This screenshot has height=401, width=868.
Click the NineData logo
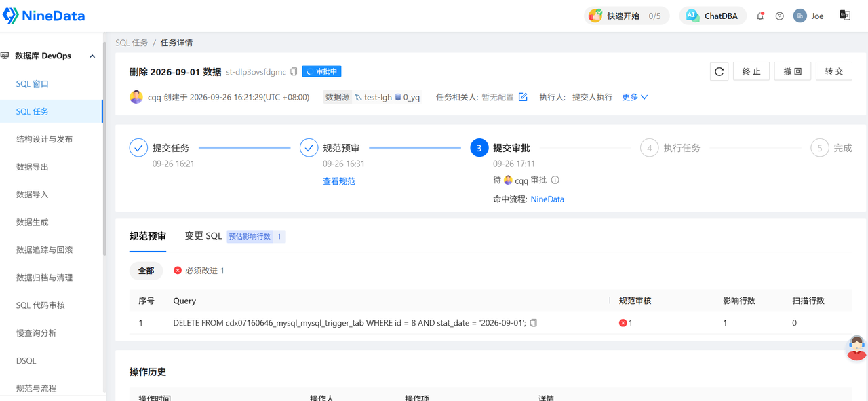pyautogui.click(x=44, y=16)
